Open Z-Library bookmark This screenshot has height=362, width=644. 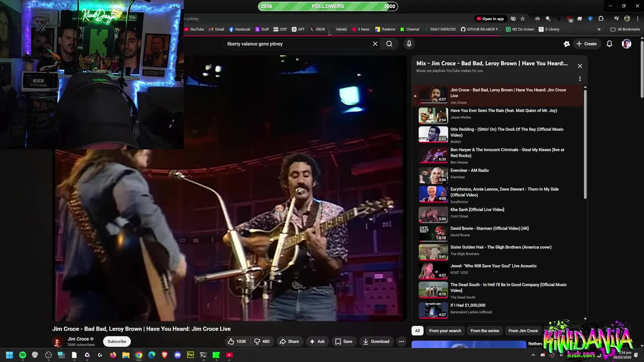click(549, 29)
